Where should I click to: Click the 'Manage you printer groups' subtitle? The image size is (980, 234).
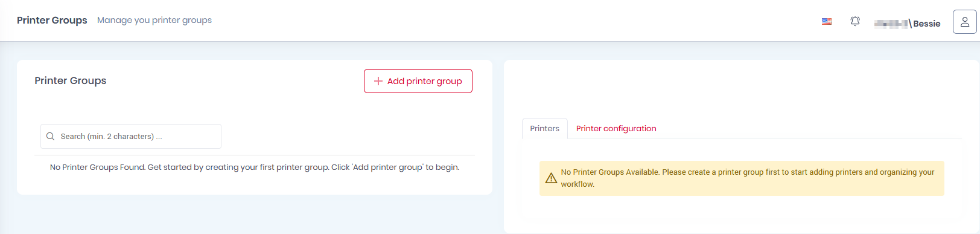pos(154,20)
